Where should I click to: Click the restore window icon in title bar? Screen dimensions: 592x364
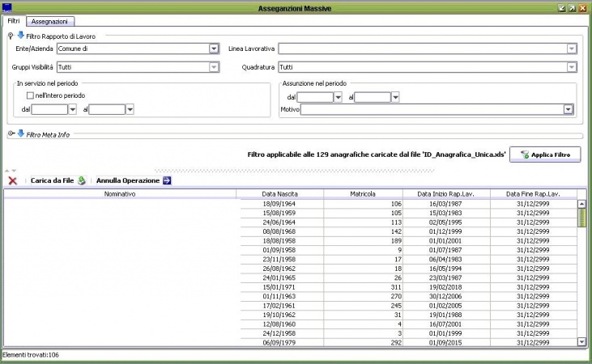(572, 6)
